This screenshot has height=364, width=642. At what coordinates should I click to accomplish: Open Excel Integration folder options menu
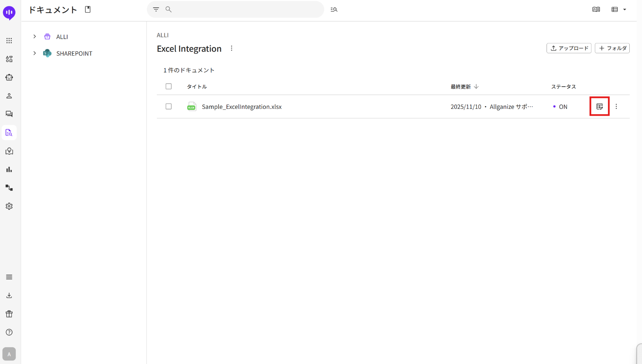(232, 48)
